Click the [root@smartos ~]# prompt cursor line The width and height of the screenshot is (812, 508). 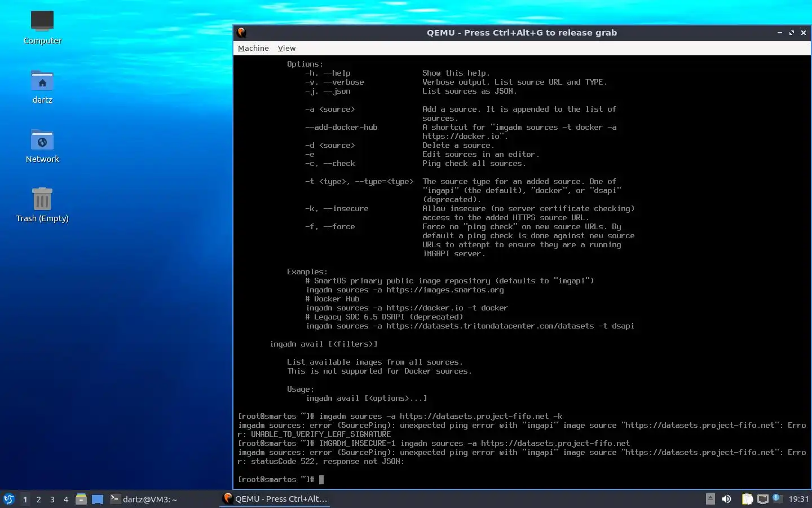tap(281, 479)
